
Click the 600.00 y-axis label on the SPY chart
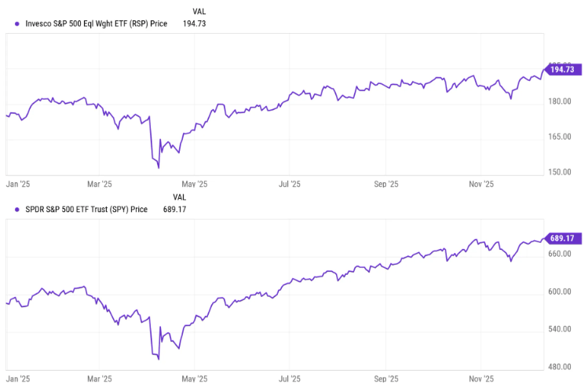[x=561, y=292]
